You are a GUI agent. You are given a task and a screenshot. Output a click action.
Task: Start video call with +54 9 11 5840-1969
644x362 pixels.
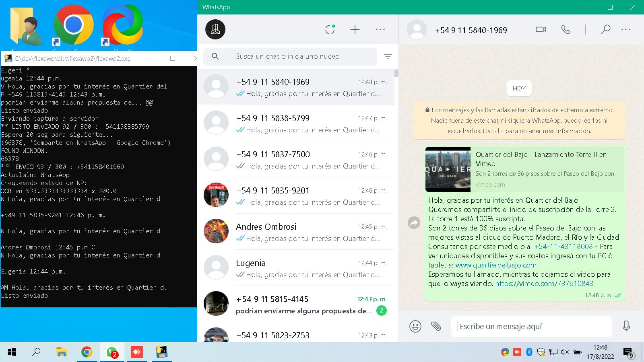click(541, 29)
